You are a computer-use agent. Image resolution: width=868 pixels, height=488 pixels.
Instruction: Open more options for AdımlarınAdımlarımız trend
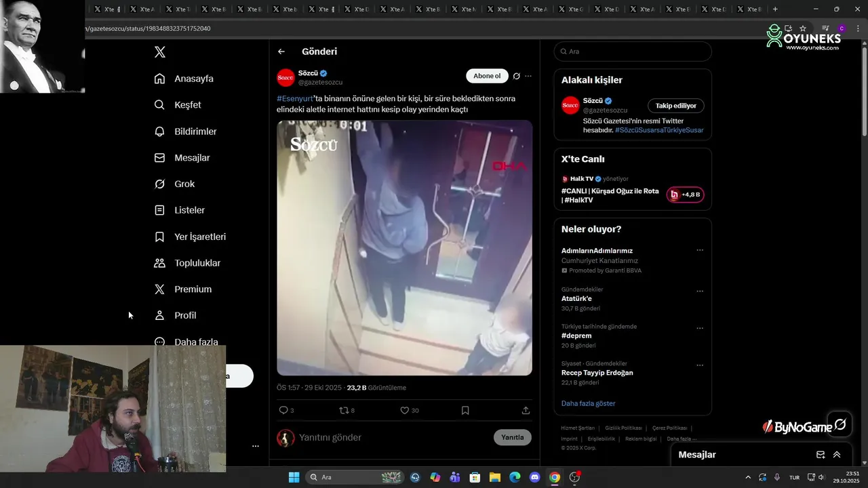coord(700,250)
